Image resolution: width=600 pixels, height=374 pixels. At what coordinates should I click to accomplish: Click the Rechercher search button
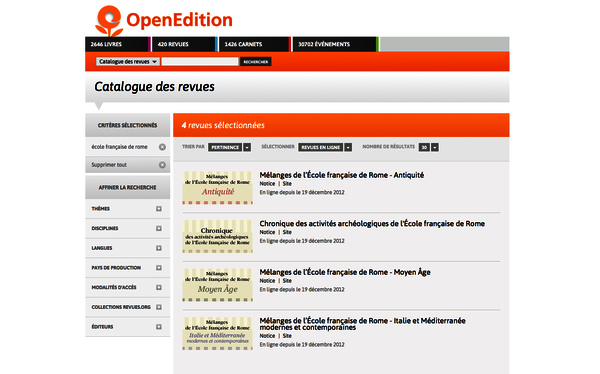pos(256,62)
